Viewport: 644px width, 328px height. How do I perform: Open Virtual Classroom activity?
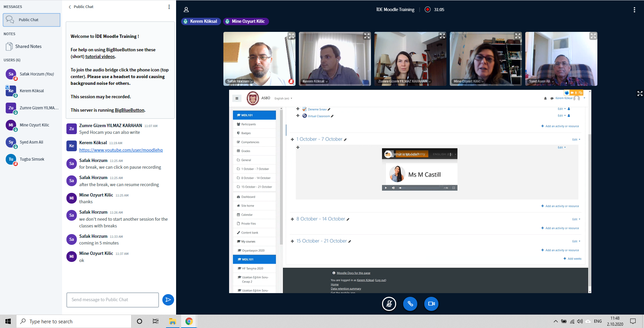pos(319,116)
